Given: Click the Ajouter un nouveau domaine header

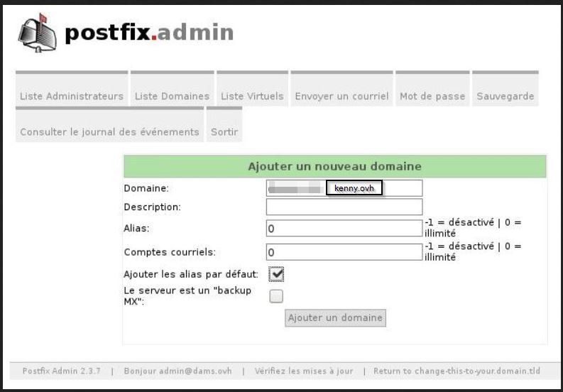Looking at the screenshot, I should pos(334,166).
